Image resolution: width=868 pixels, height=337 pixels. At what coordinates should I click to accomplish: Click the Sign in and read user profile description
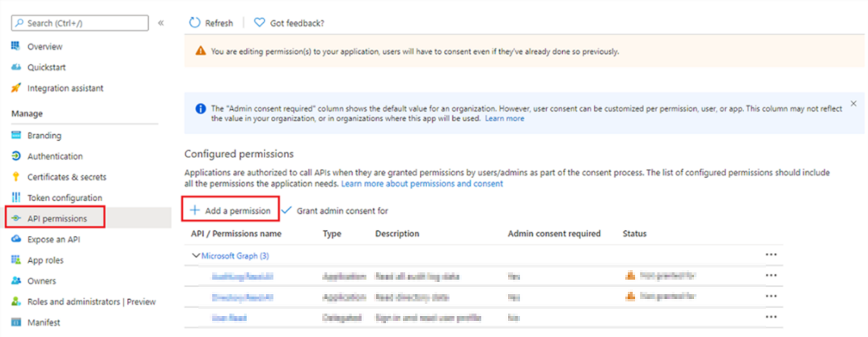click(x=429, y=318)
